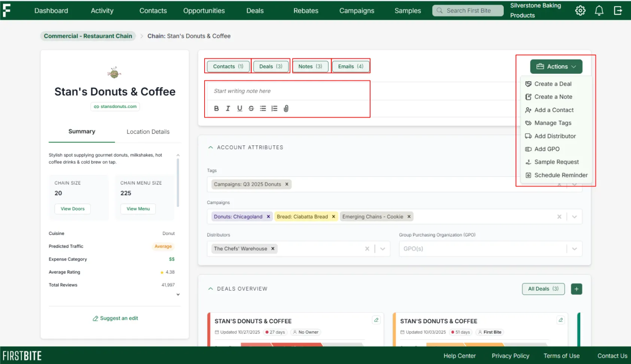631x364 pixels.
Task: Open the Opportunities page
Action: 204,10
